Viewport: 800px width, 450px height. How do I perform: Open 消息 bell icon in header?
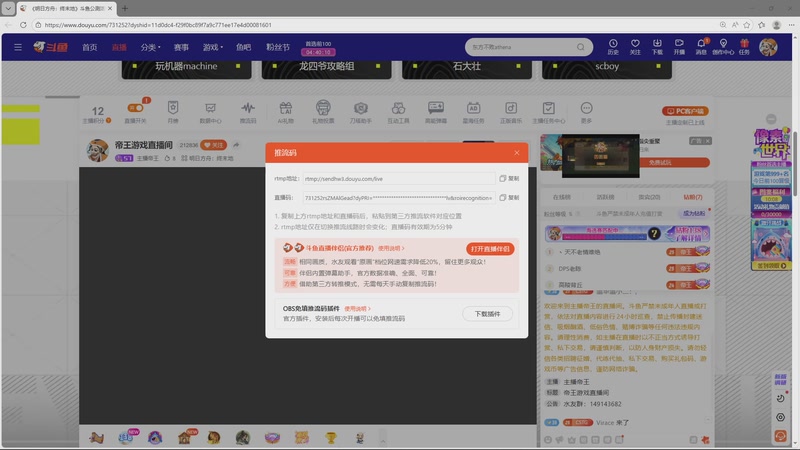click(x=702, y=46)
